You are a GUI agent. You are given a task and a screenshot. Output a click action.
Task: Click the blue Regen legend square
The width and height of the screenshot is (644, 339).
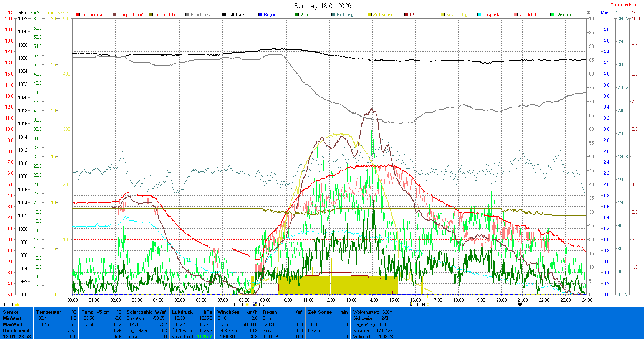[260, 15]
